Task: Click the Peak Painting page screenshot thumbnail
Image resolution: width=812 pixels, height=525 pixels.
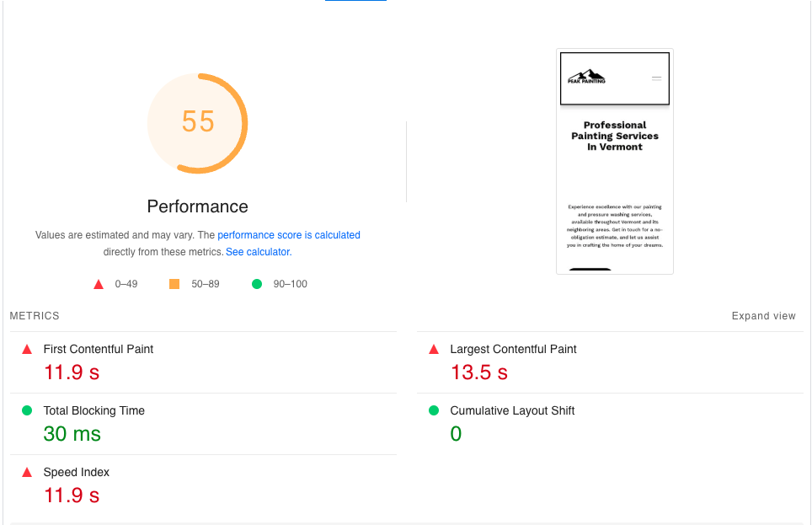Action: (x=614, y=161)
